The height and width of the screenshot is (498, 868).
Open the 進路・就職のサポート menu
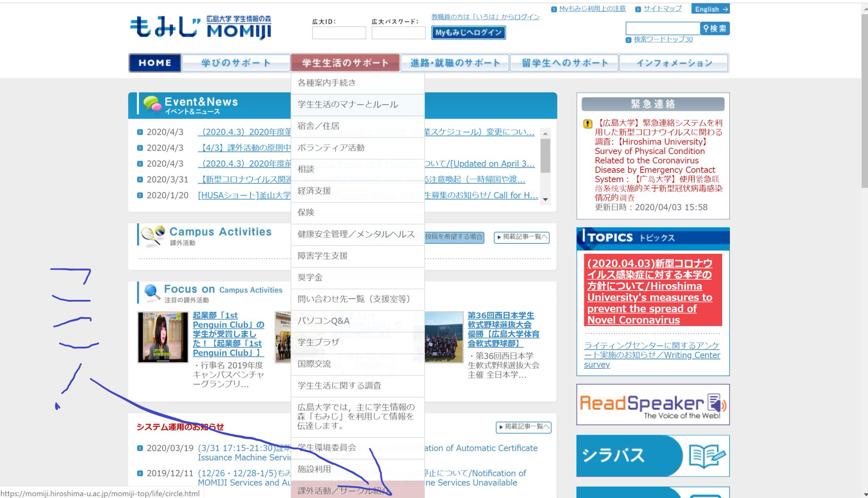point(455,63)
